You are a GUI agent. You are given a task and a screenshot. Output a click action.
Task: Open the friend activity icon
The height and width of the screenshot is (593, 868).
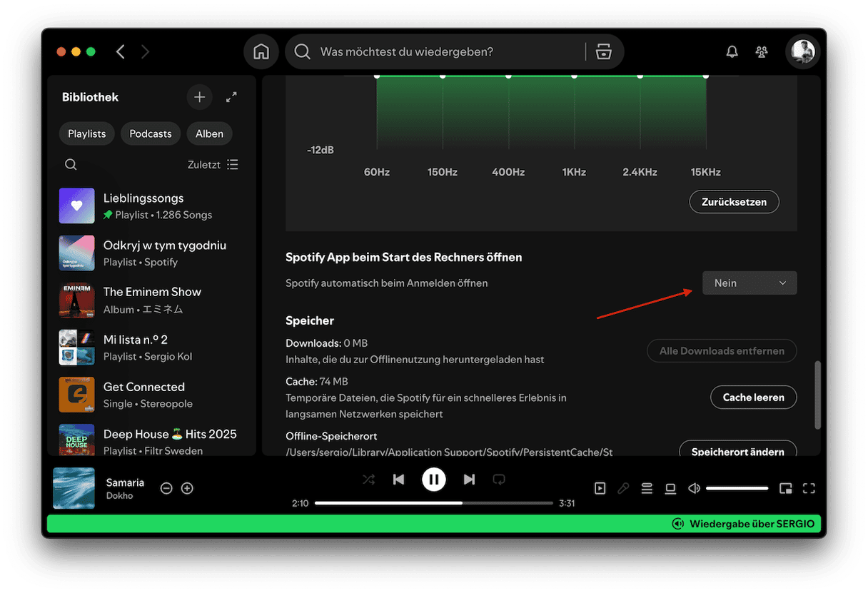point(762,52)
